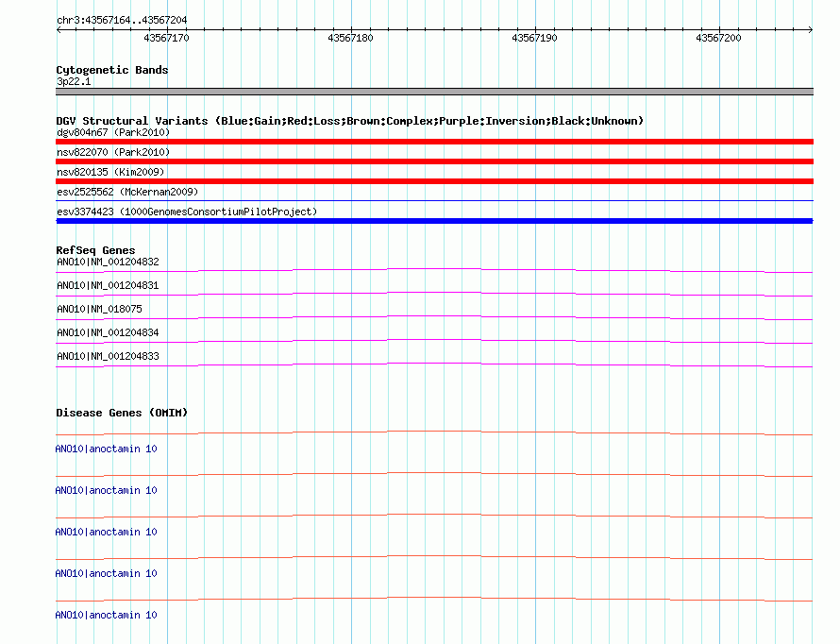This screenshot has width=840, height=644.
Task: Click the red loss bar for nsv822070
Action: click(434, 161)
